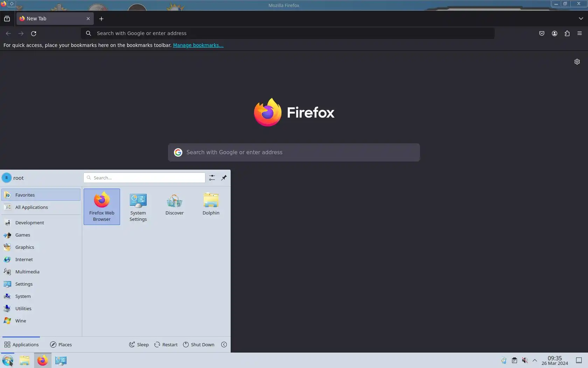Click the Restart button

[x=166, y=345]
